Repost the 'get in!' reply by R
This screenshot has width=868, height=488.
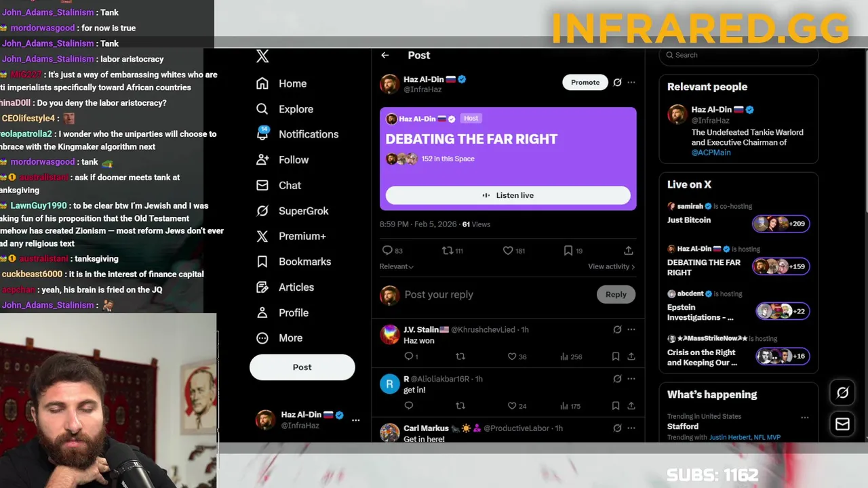pyautogui.click(x=460, y=406)
